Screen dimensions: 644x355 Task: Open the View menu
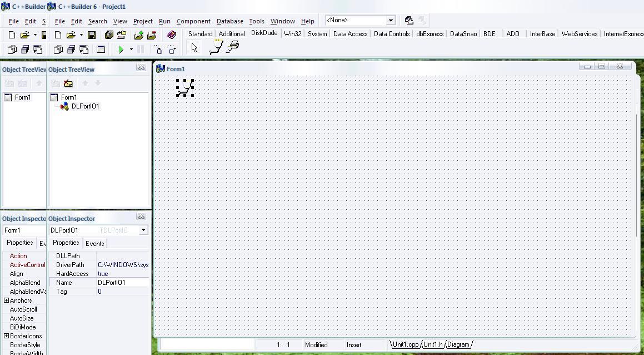120,21
